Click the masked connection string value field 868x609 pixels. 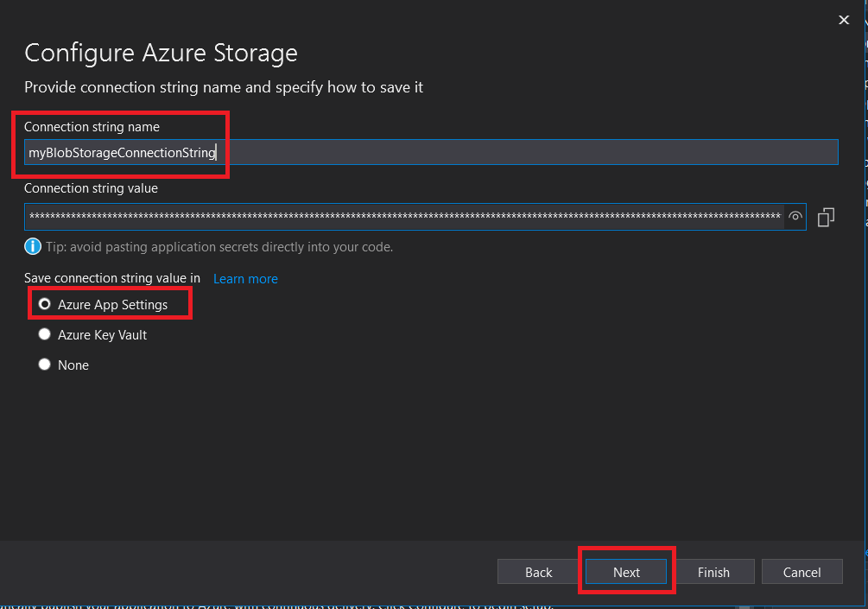coord(404,217)
